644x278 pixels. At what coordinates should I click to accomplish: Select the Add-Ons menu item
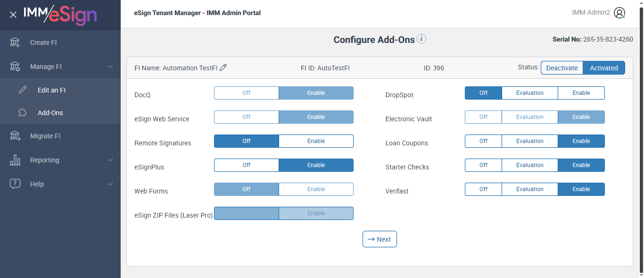coord(50,113)
